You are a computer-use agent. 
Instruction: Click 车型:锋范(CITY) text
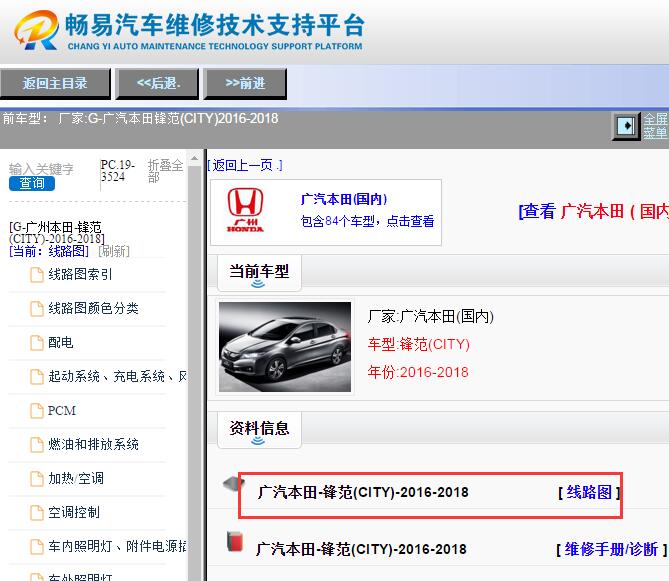tap(419, 344)
